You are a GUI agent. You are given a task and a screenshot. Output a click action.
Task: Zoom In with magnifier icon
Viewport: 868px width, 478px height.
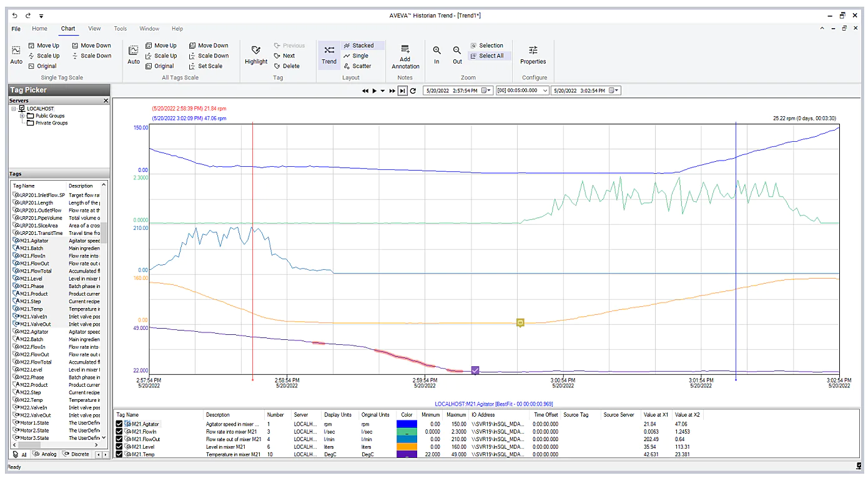point(436,51)
